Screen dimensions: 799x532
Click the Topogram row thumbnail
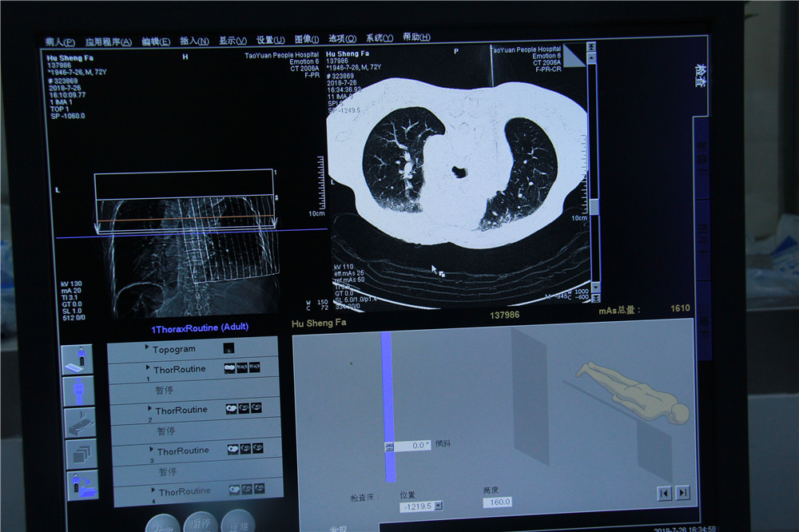pos(229,348)
